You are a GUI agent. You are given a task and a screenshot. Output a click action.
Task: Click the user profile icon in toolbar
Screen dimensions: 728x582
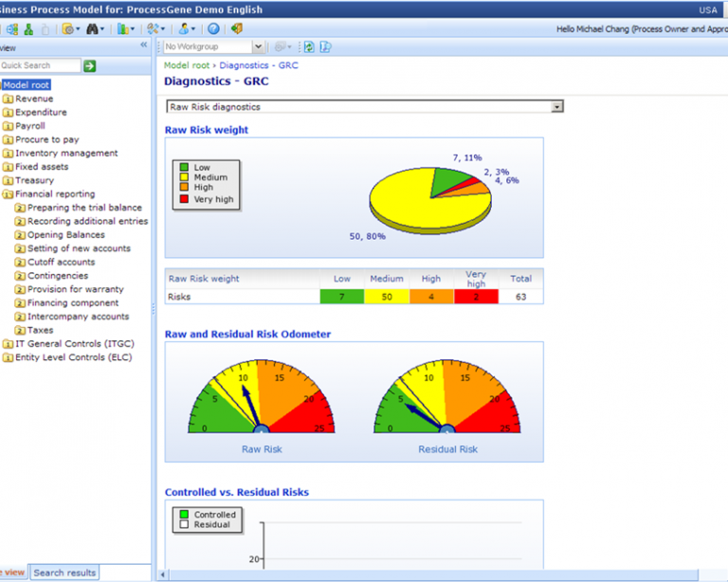click(x=184, y=29)
